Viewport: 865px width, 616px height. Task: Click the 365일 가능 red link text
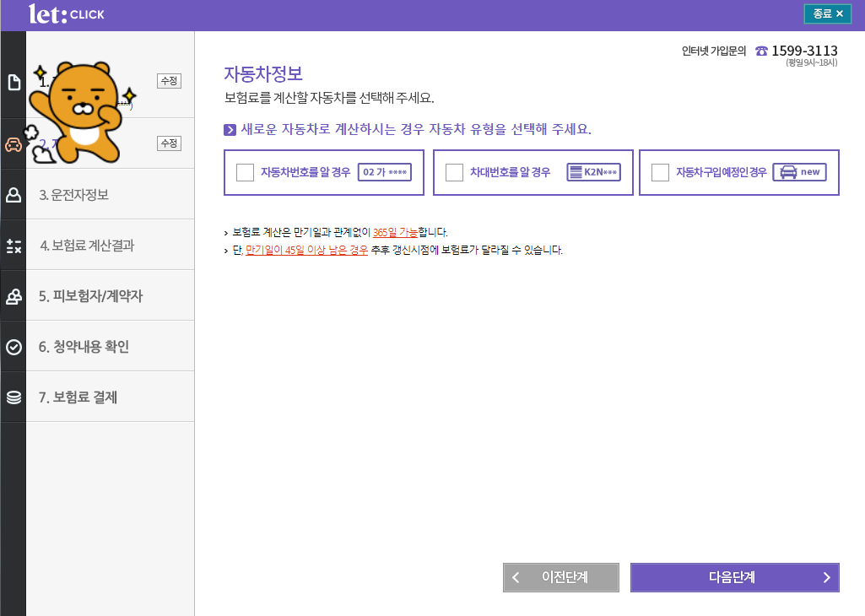395,232
